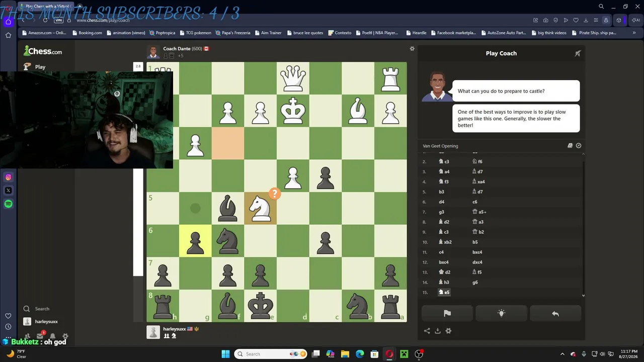Open harleysuxx profile in the left sidebar

41,321
